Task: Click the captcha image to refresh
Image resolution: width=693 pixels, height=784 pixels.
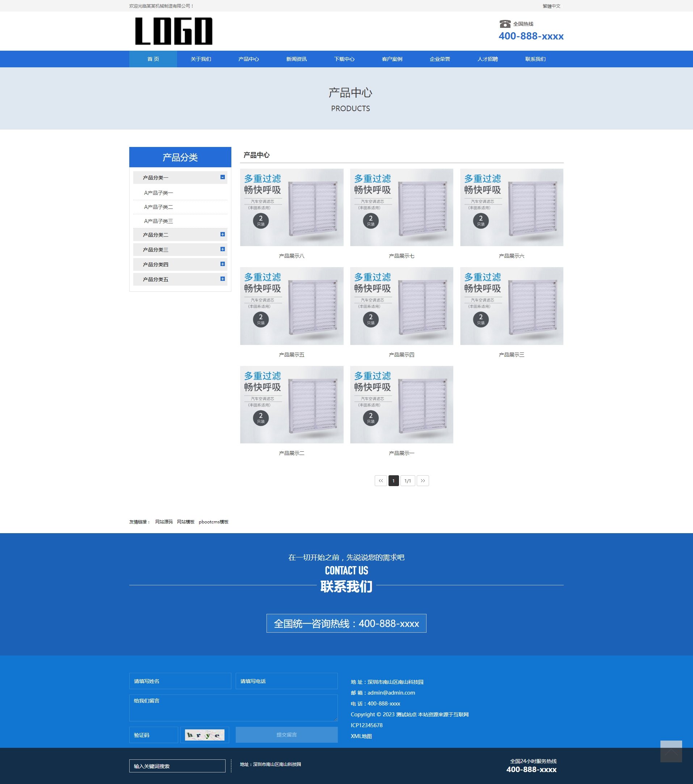Action: (x=205, y=735)
